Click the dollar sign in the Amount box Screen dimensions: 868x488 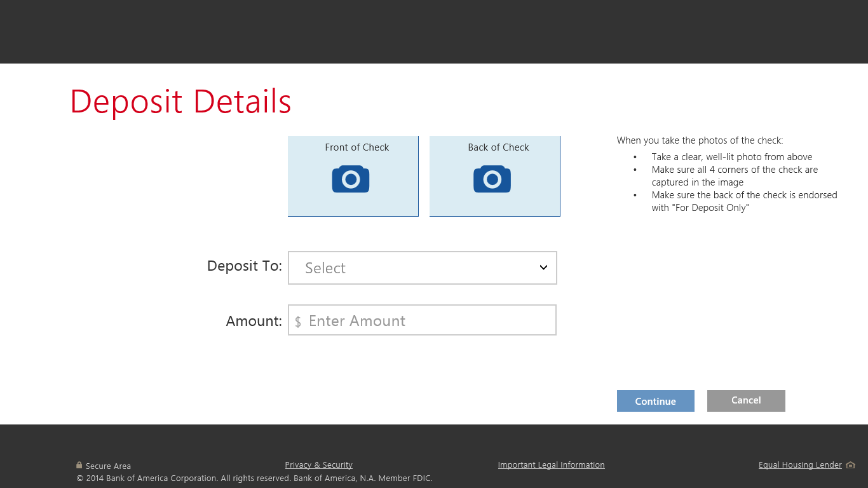click(x=297, y=321)
